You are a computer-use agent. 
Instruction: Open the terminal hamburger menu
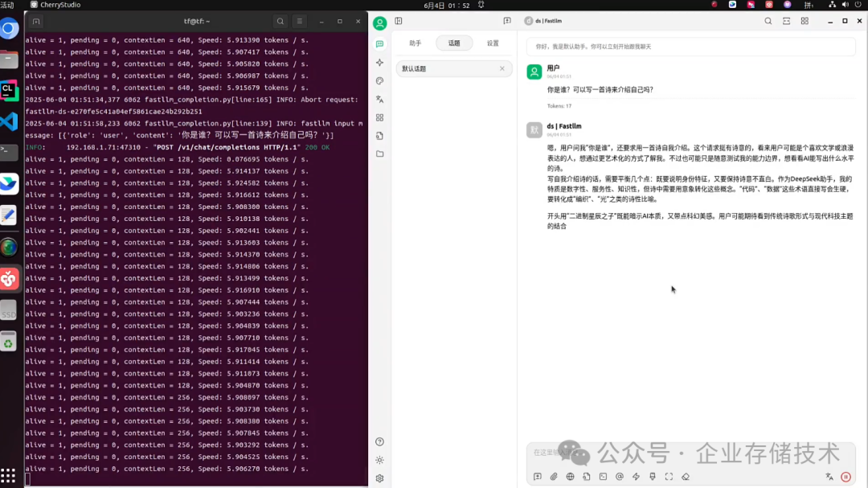coord(300,21)
